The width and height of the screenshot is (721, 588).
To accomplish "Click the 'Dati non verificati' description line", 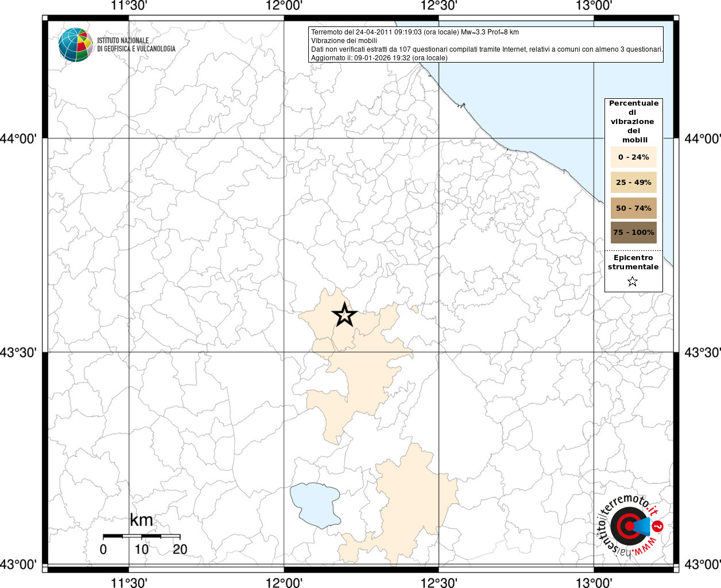I will 487,49.
